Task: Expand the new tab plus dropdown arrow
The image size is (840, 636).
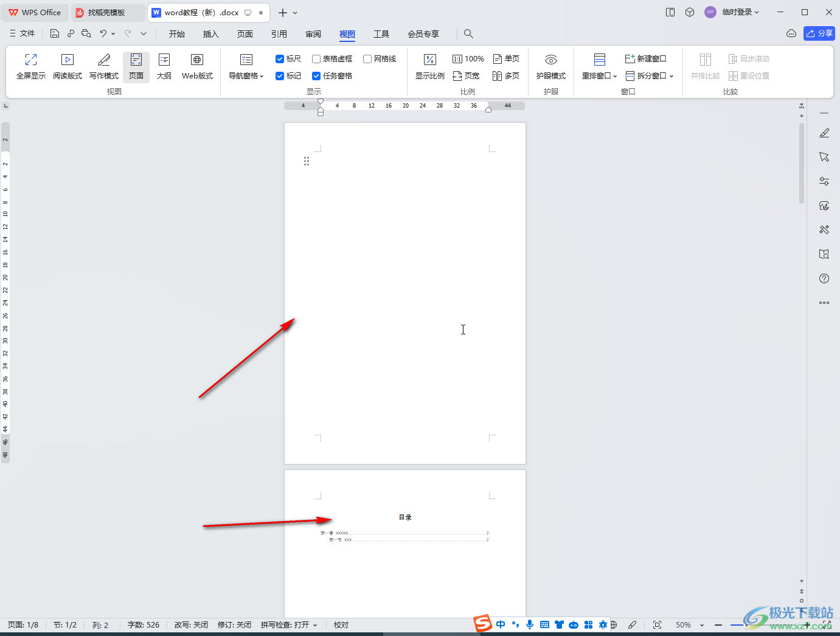Action: click(296, 13)
